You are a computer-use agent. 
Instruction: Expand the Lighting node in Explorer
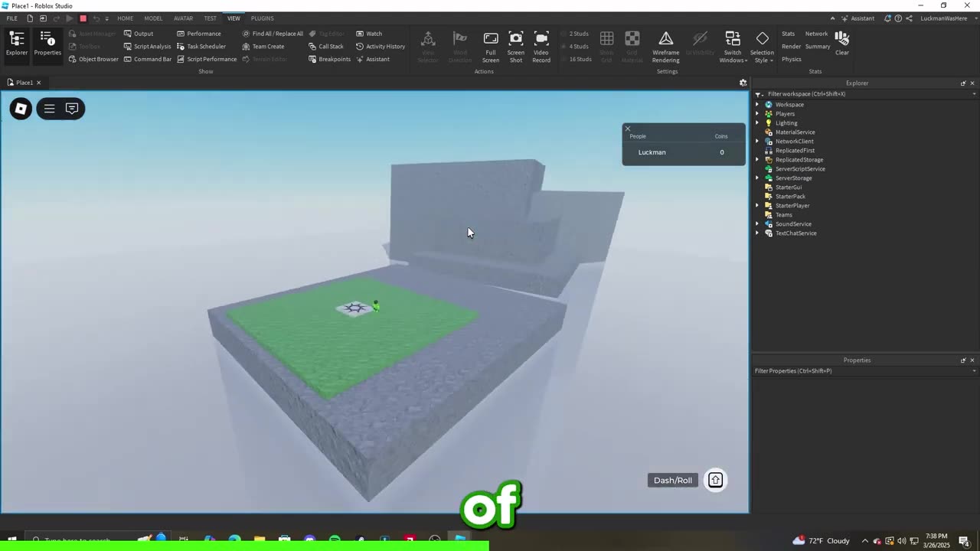tap(757, 123)
